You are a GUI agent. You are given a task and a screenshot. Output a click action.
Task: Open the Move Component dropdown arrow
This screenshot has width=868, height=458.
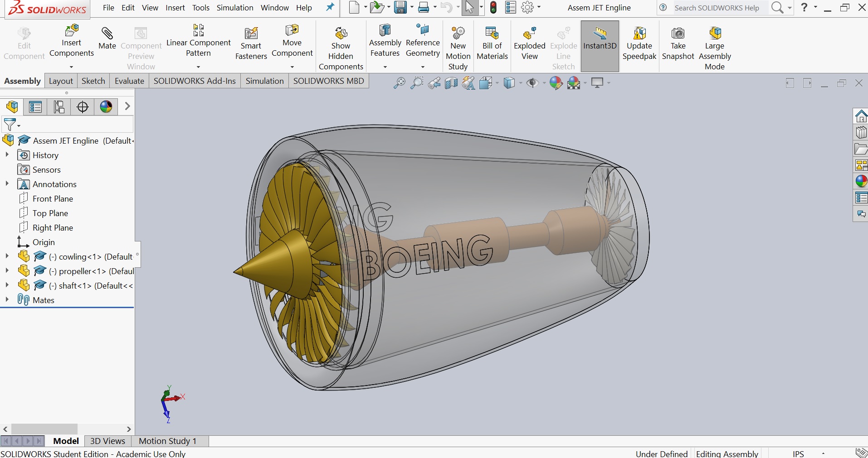coord(292,67)
